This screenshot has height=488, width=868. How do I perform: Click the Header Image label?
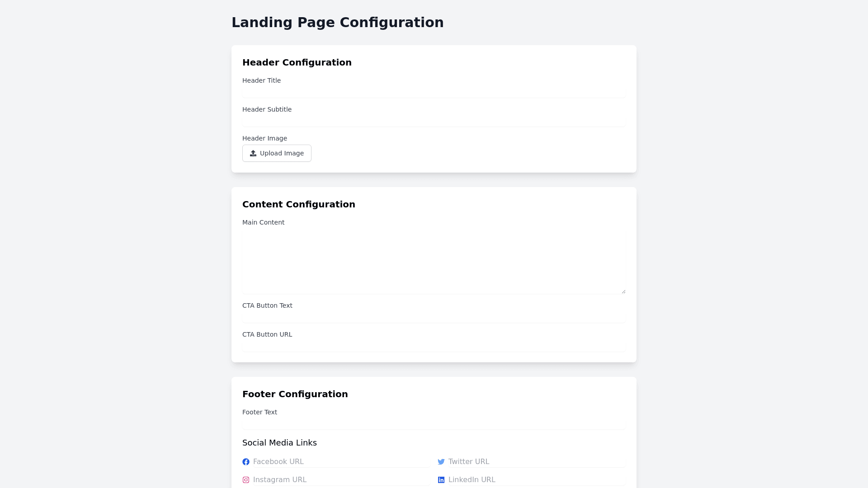coord(264,138)
